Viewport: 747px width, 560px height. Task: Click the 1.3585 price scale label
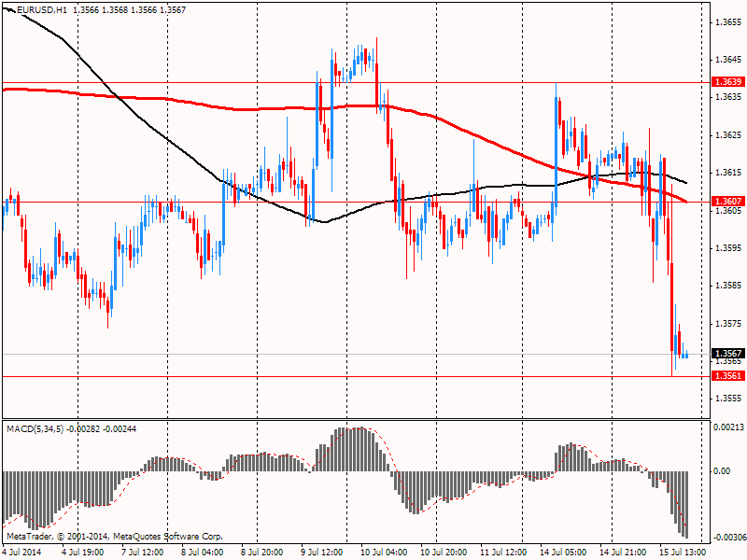pyautogui.click(x=726, y=285)
